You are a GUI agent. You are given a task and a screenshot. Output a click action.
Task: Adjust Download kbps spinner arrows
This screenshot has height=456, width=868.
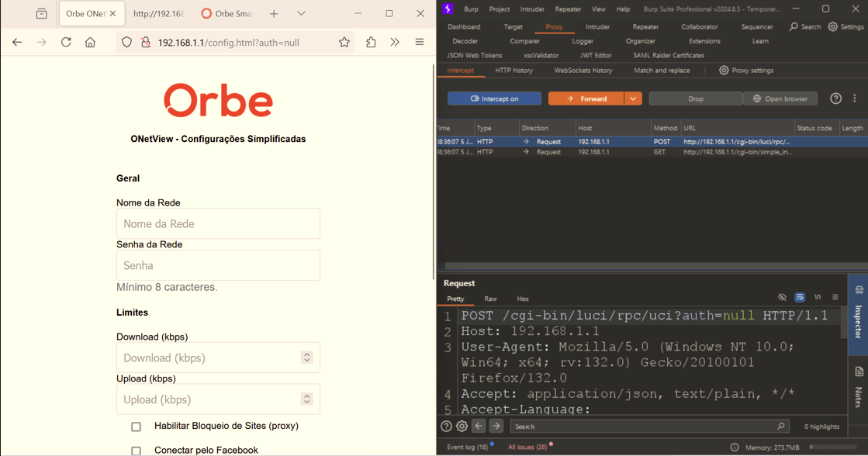306,358
